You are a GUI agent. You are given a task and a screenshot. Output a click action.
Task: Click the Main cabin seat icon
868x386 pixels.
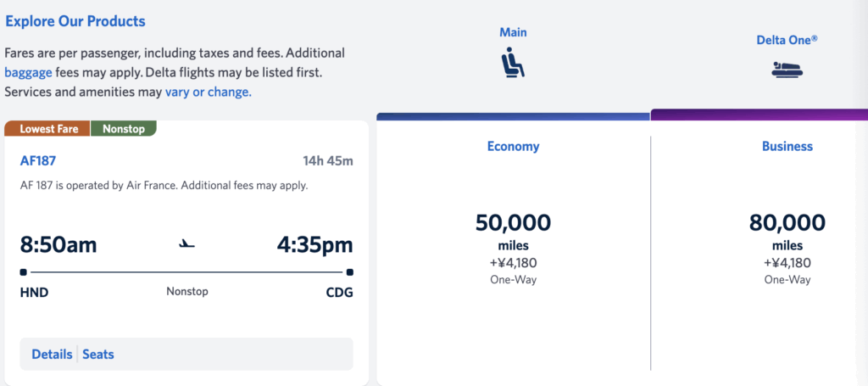(x=513, y=62)
